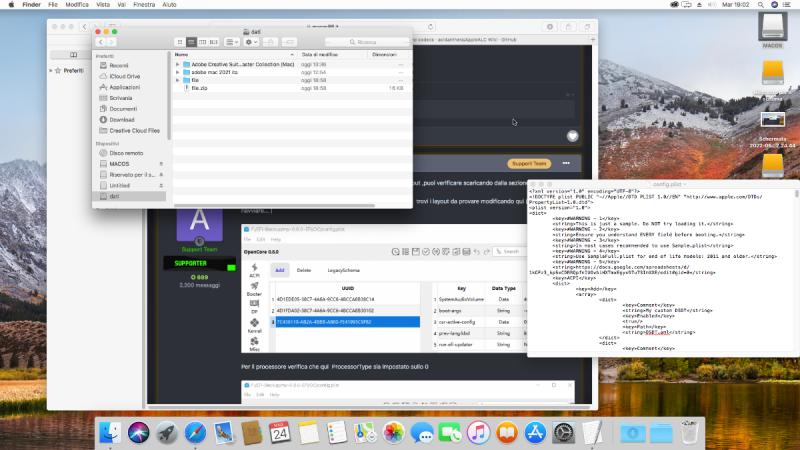Expand the adobe mac 2021 ita folder
The image size is (800, 450).
(x=178, y=72)
